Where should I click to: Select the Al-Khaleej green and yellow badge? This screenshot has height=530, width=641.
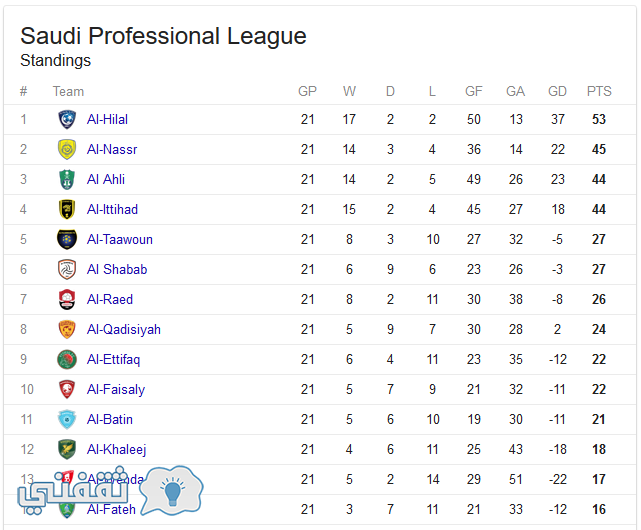(x=67, y=449)
